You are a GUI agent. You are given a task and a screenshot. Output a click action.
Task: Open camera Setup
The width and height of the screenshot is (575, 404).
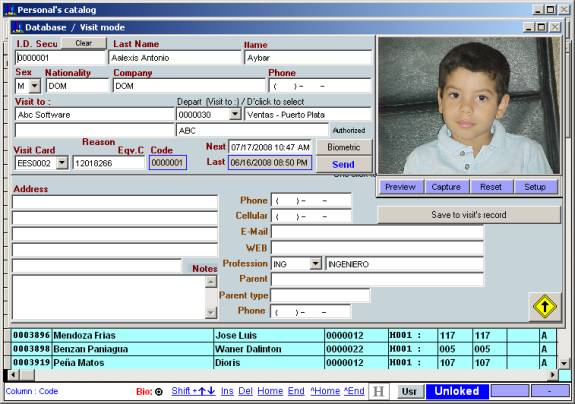click(535, 187)
